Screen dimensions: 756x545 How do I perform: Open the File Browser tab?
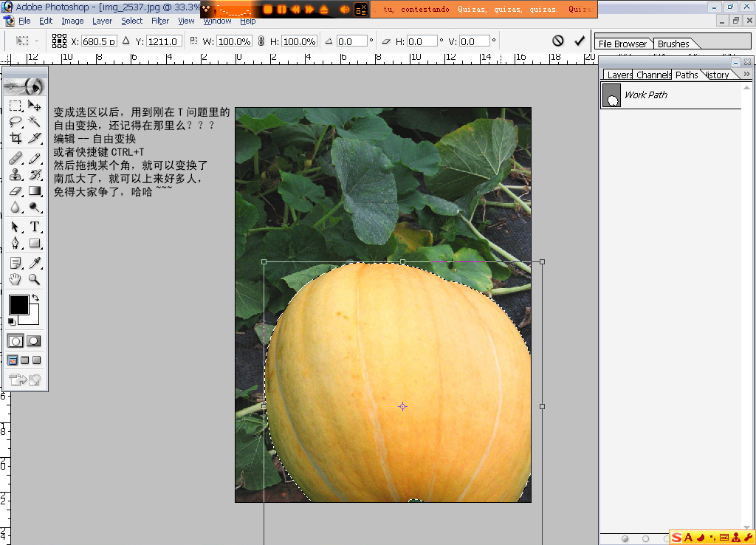tap(623, 44)
